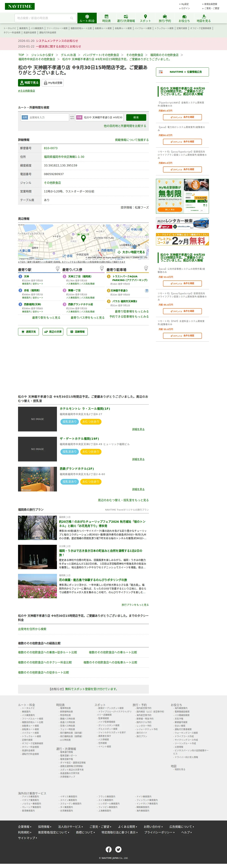
Task: Open the ルート/料金 navigation tab
Action: 87,18
